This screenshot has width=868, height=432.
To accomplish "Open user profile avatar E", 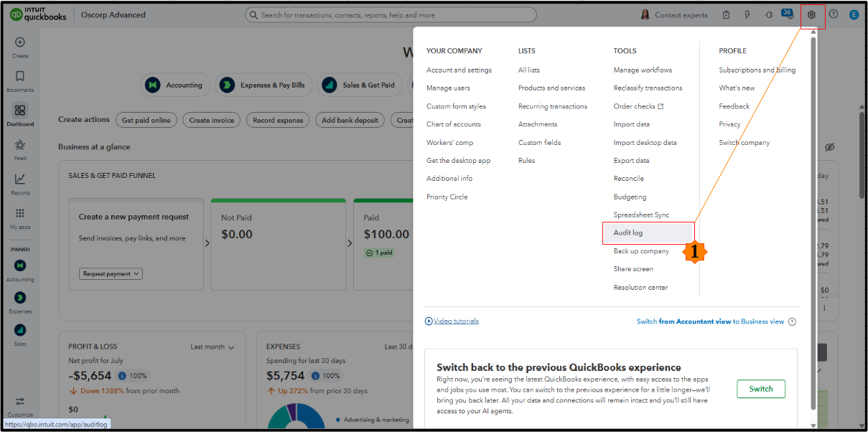I will click(x=854, y=15).
